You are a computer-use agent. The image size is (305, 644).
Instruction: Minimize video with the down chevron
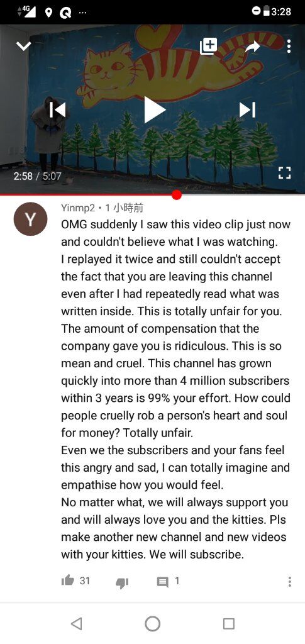24,46
